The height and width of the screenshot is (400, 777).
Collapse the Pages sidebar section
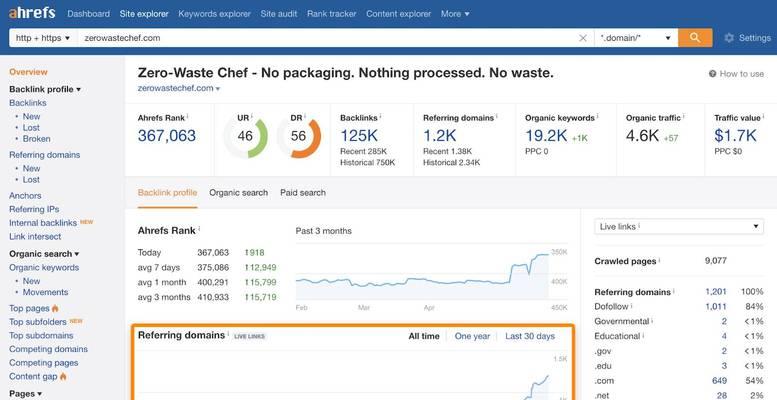(x=25, y=394)
